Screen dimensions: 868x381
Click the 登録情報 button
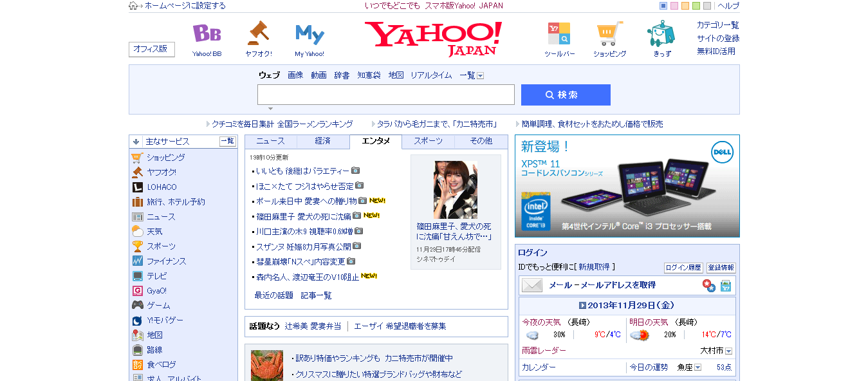pos(721,268)
